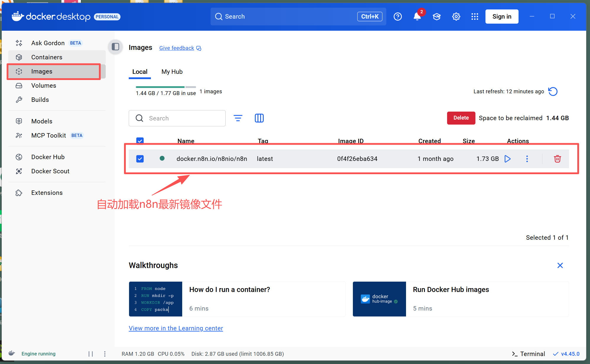Click the red Delete button

pos(461,118)
